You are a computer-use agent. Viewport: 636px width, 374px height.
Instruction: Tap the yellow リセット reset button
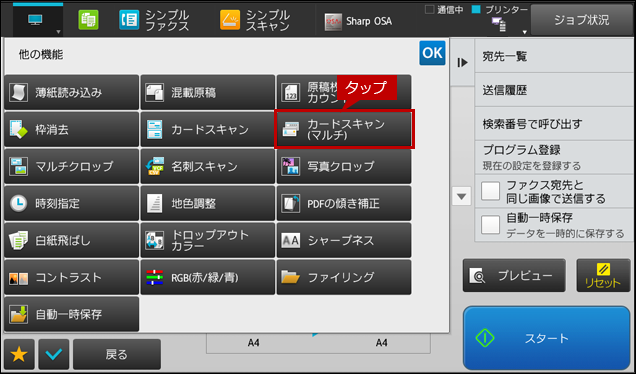(x=603, y=275)
